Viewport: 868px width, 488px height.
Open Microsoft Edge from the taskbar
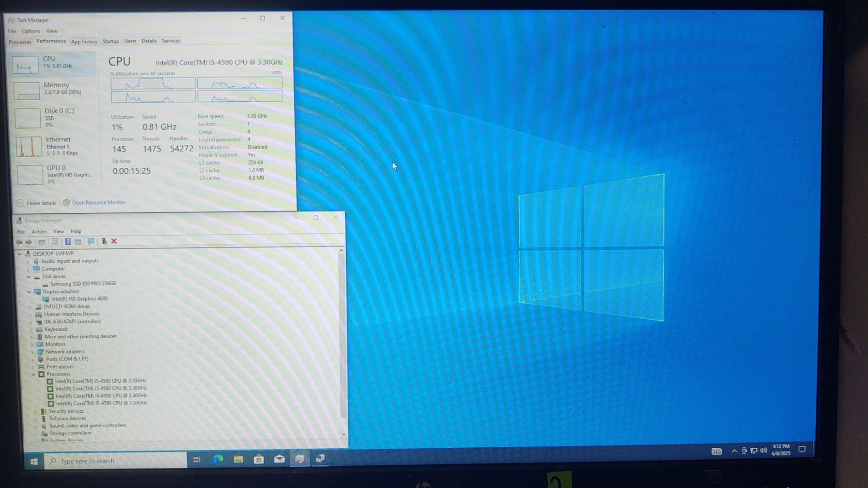coord(218,459)
